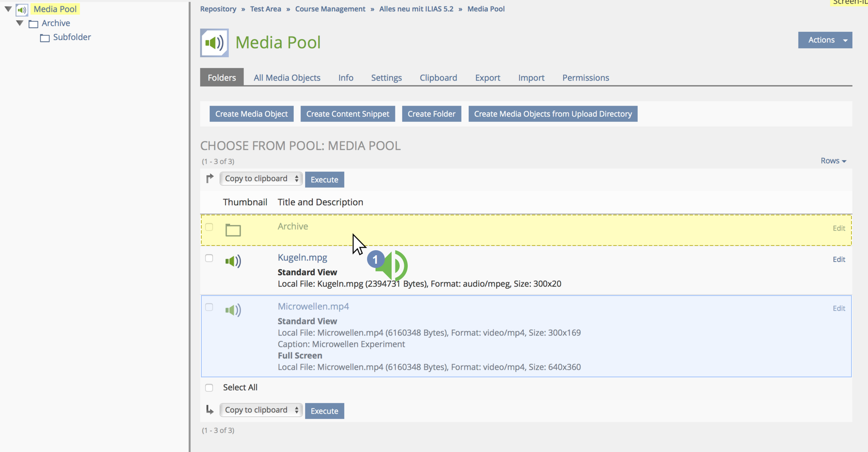Open the Actions dropdown menu
The width and height of the screenshot is (868, 452).
[825, 40]
